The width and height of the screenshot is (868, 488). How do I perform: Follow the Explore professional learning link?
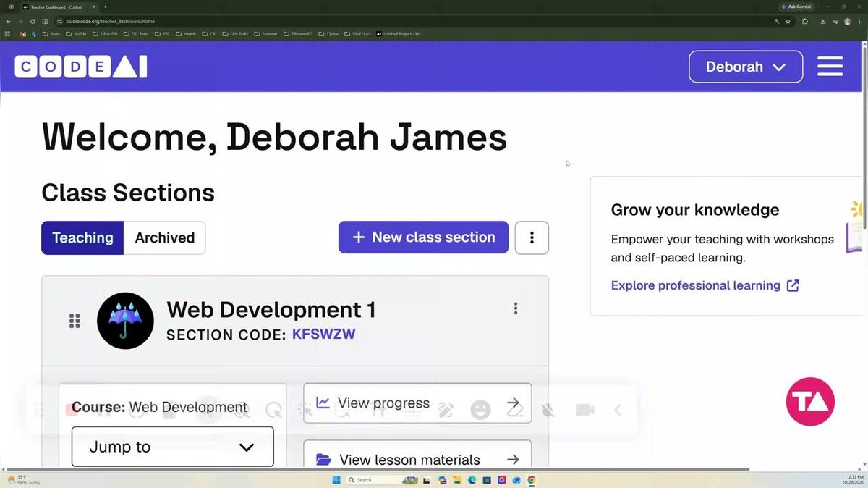pyautogui.click(x=705, y=285)
